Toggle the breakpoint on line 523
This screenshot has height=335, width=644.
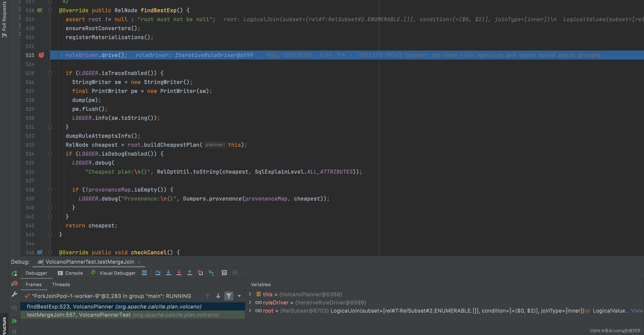(x=41, y=55)
